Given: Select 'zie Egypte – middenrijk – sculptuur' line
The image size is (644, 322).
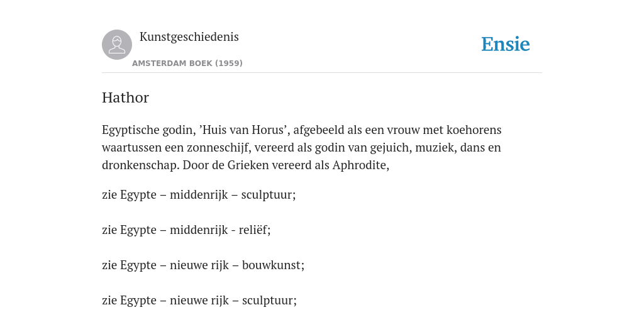Looking at the screenshot, I should point(199,195).
